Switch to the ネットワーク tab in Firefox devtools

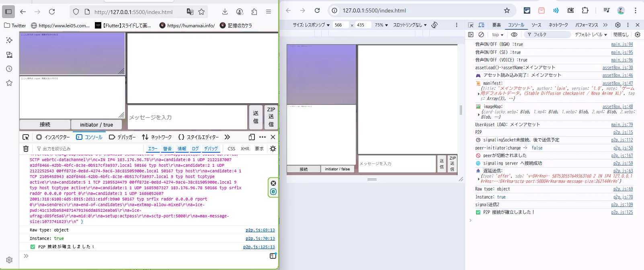pyautogui.click(x=157, y=137)
